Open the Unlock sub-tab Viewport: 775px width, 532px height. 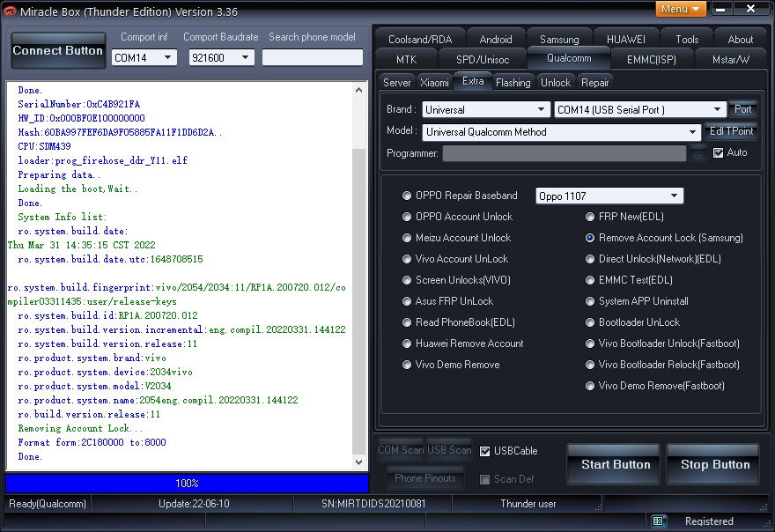pos(556,83)
